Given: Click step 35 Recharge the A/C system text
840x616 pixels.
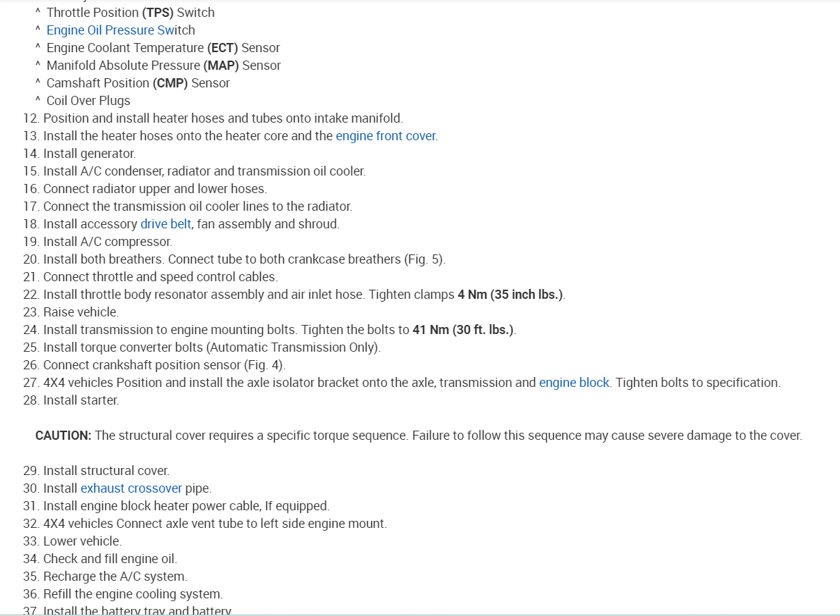Looking at the screenshot, I should click(x=115, y=577).
